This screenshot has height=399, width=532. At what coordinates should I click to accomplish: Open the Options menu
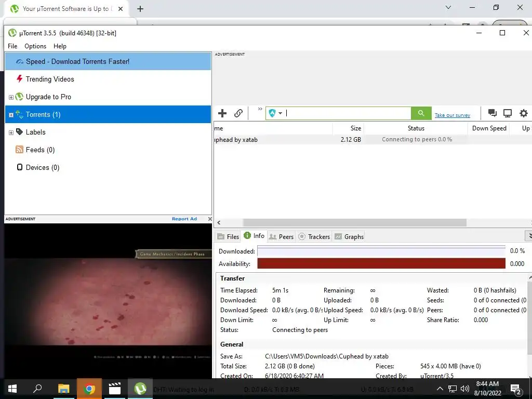(x=35, y=46)
